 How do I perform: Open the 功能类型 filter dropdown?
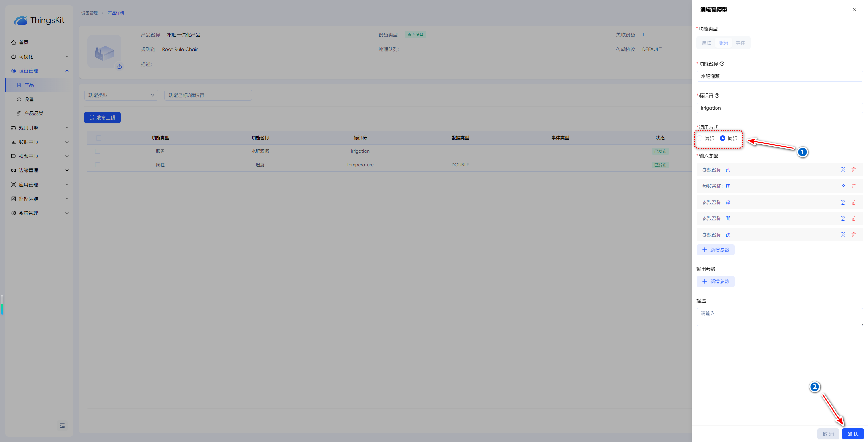click(121, 95)
